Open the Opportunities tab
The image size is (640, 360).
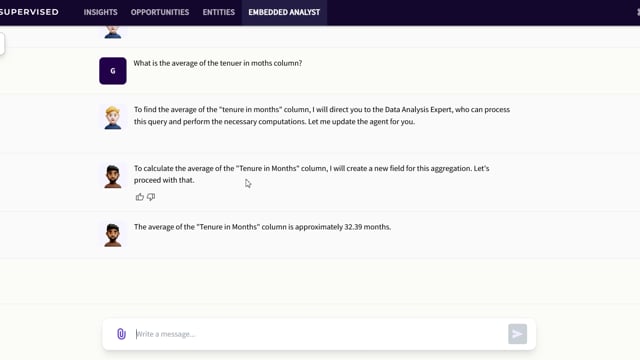coord(160,12)
